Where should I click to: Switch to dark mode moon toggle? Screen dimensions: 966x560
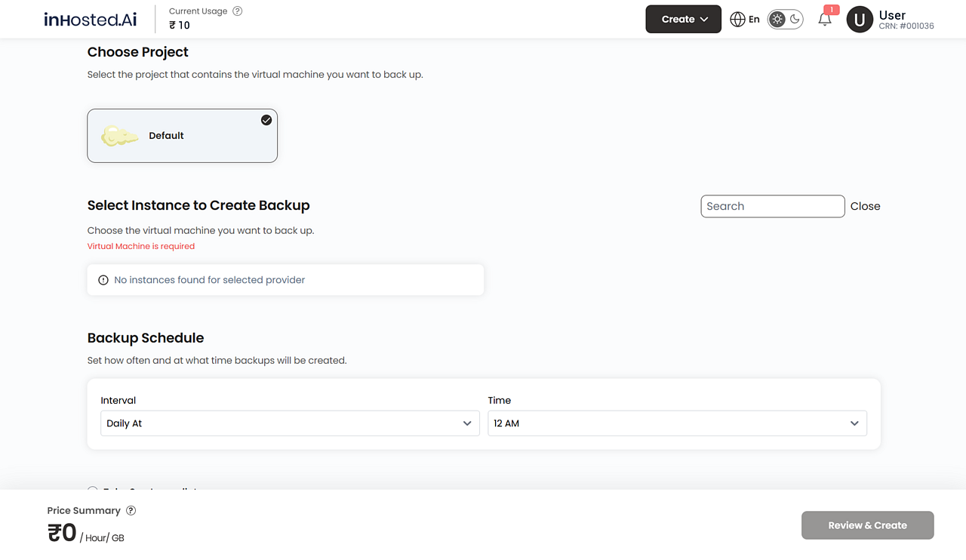click(x=795, y=20)
